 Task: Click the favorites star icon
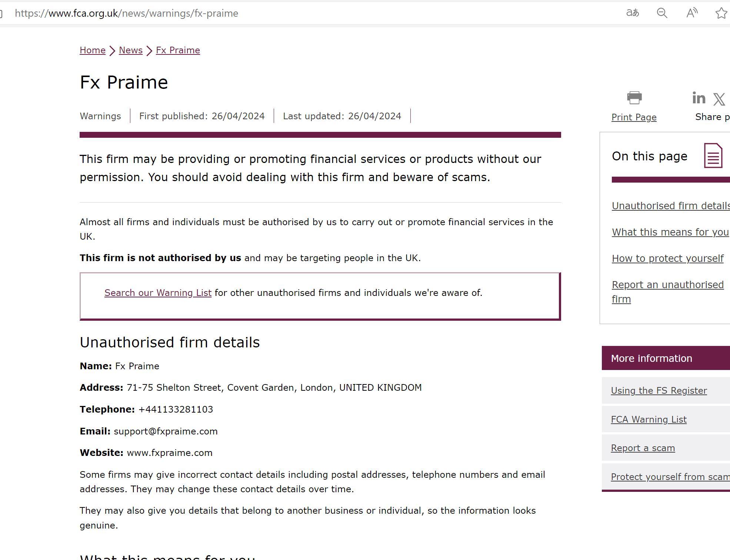point(721,13)
